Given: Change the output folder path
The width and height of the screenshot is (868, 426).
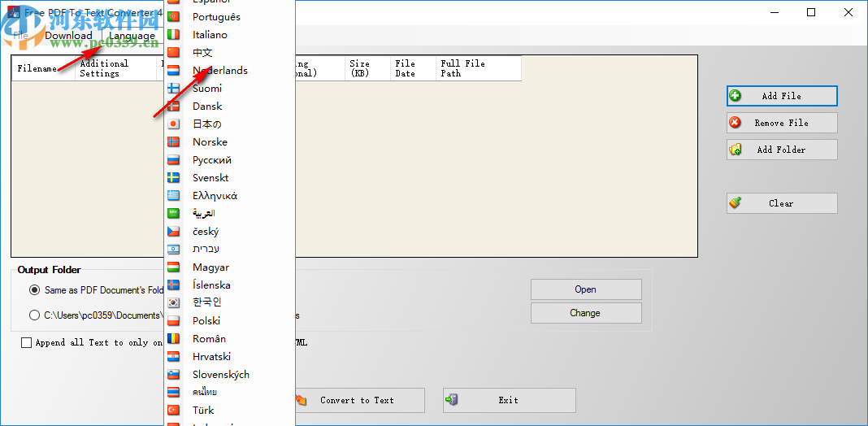Looking at the screenshot, I should pyautogui.click(x=586, y=313).
